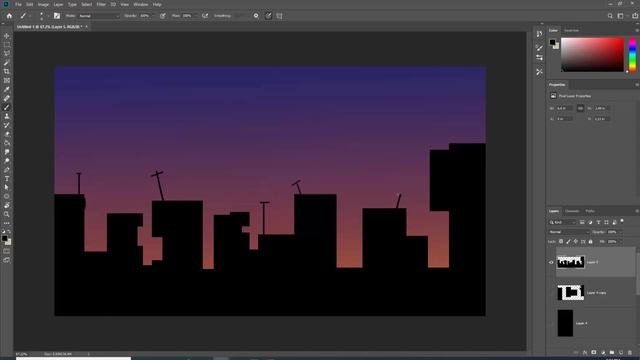This screenshot has width=640, height=360.
Task: Open the Search icon at top right
Action: [610, 16]
